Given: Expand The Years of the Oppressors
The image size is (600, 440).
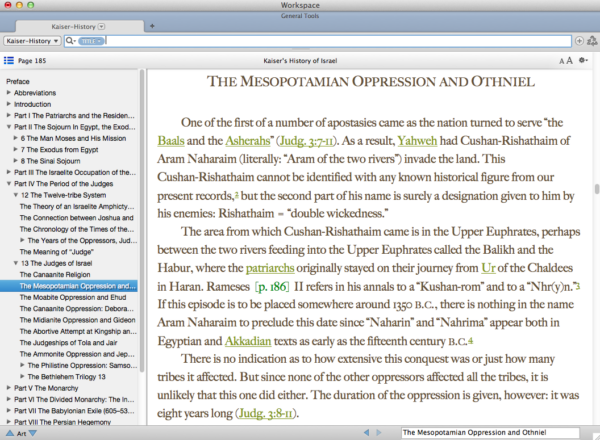Looking at the screenshot, I should click(23, 240).
